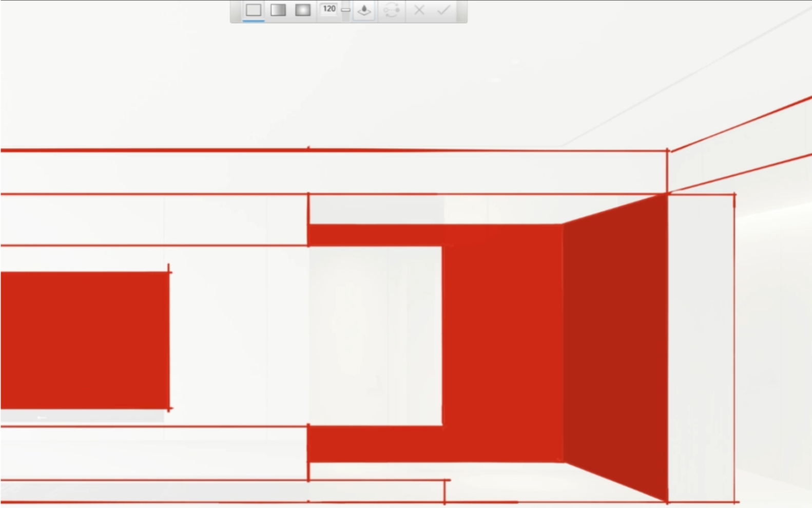Select the linear gradient fill icon

pos(278,10)
